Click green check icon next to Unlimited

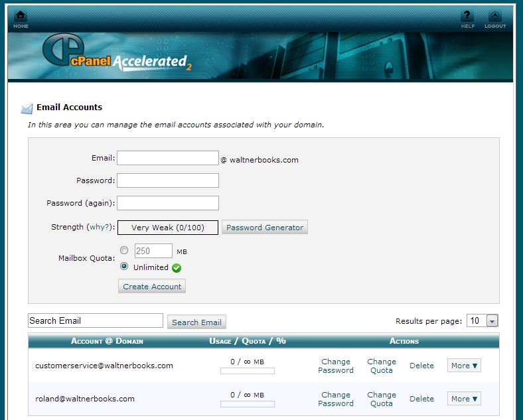pyautogui.click(x=177, y=268)
